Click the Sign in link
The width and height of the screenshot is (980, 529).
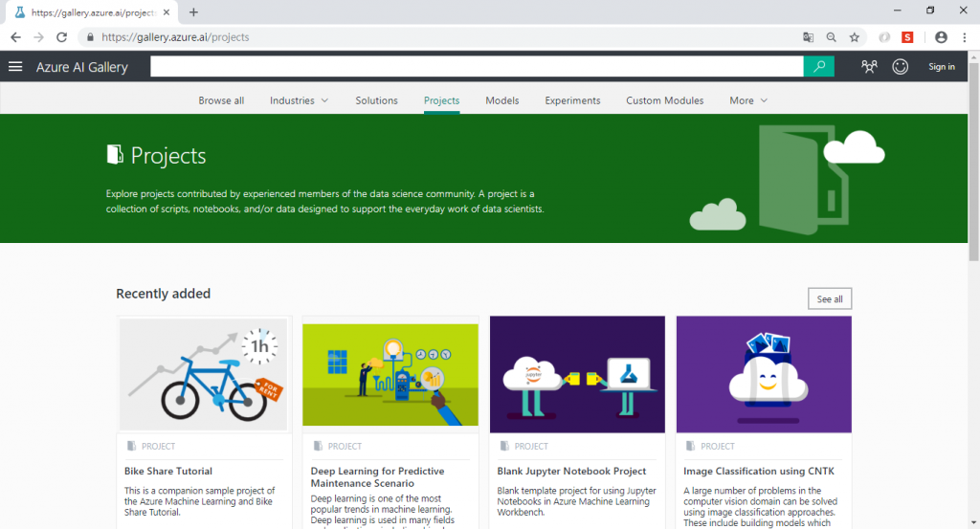click(x=942, y=67)
